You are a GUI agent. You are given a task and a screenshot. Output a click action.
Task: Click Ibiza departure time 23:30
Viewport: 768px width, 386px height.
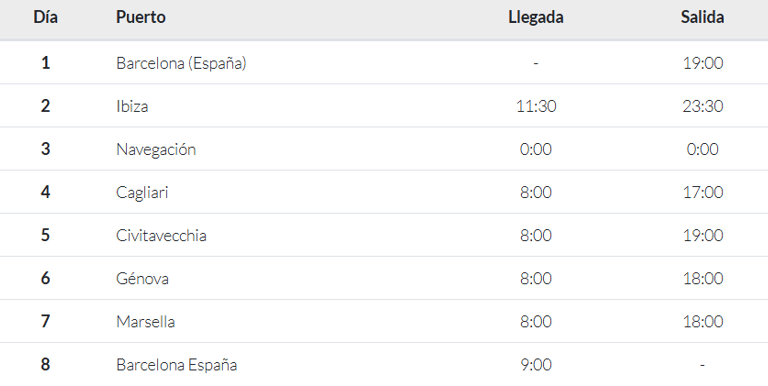click(702, 106)
